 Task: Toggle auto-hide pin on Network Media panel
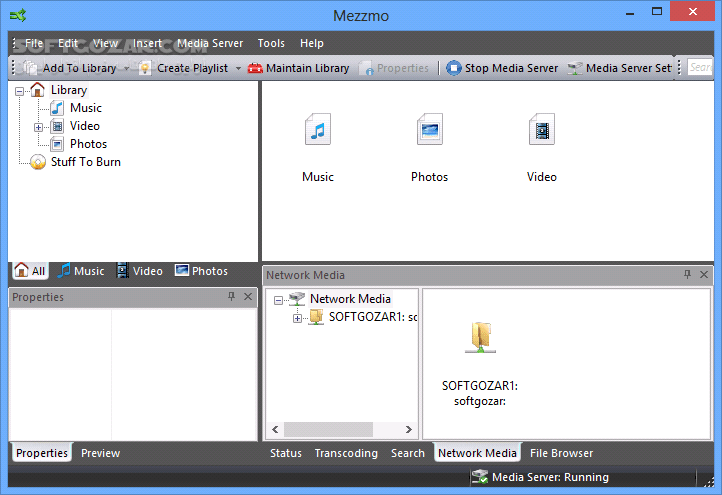click(x=687, y=275)
